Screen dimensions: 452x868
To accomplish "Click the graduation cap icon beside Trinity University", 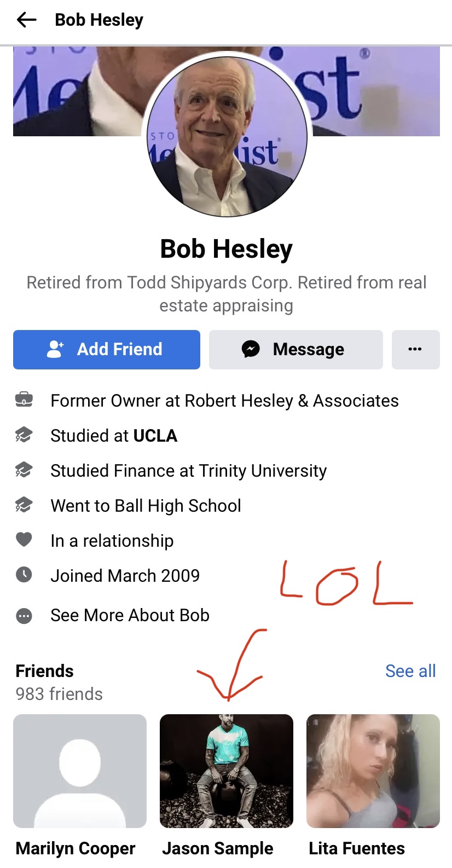I will click(24, 470).
